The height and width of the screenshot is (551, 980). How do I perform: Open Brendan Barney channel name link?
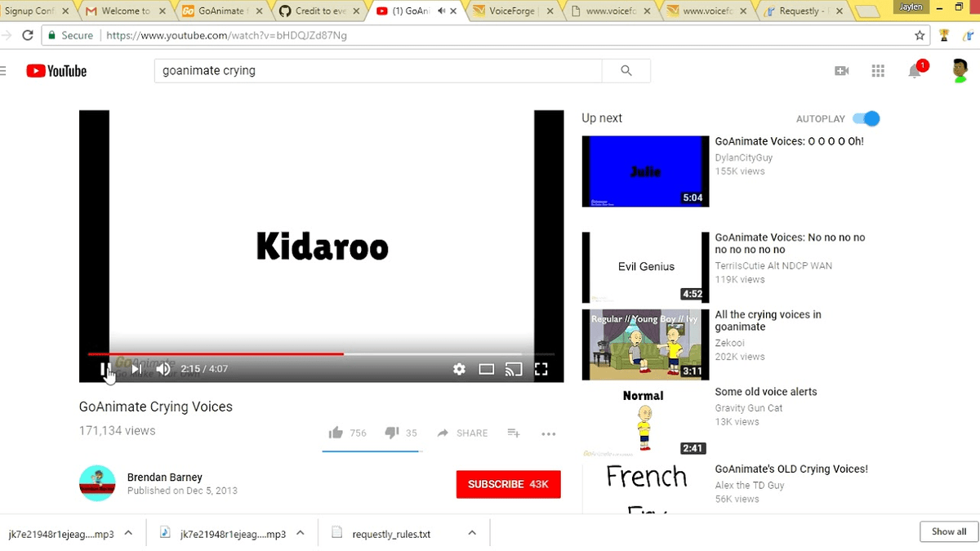coord(165,478)
